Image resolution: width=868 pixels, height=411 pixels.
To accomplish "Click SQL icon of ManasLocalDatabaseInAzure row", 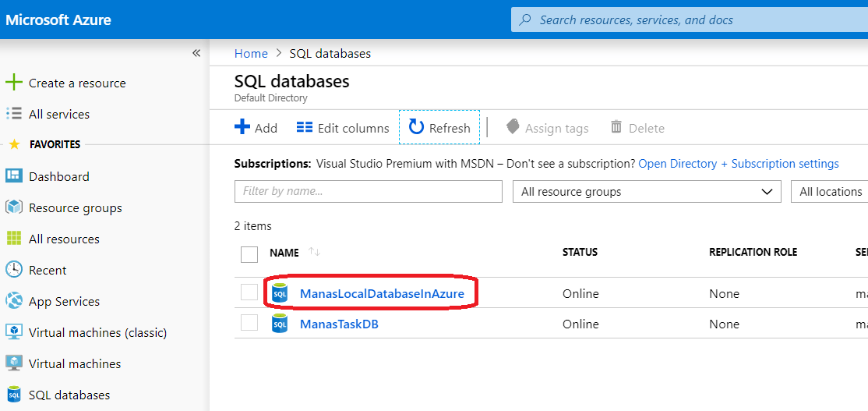I will tap(280, 293).
